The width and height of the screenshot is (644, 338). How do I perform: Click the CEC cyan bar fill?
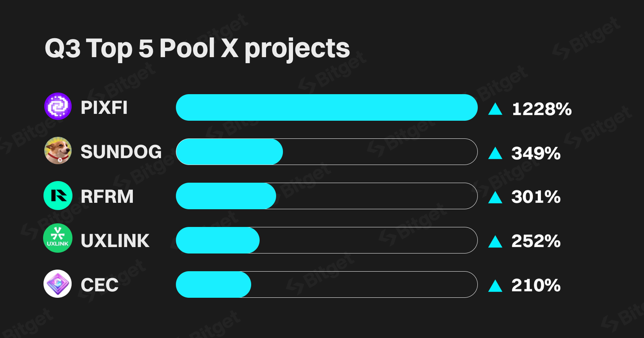213,284
